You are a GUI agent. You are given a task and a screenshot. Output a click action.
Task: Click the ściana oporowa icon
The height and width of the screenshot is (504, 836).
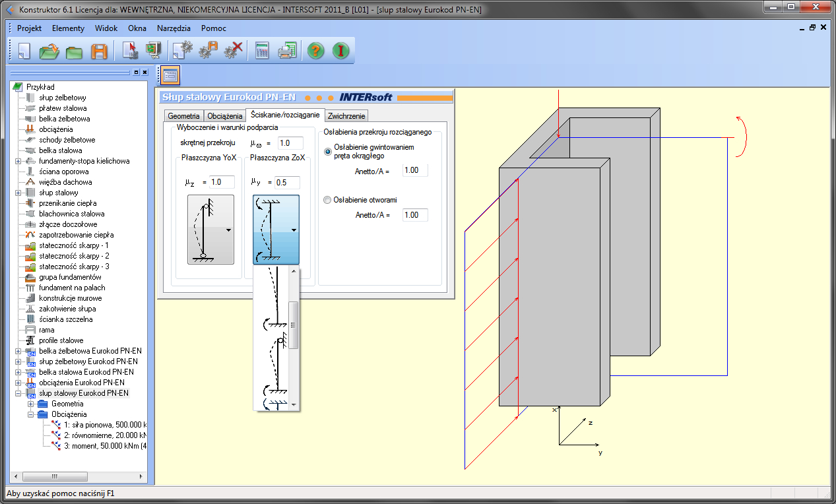click(30, 172)
